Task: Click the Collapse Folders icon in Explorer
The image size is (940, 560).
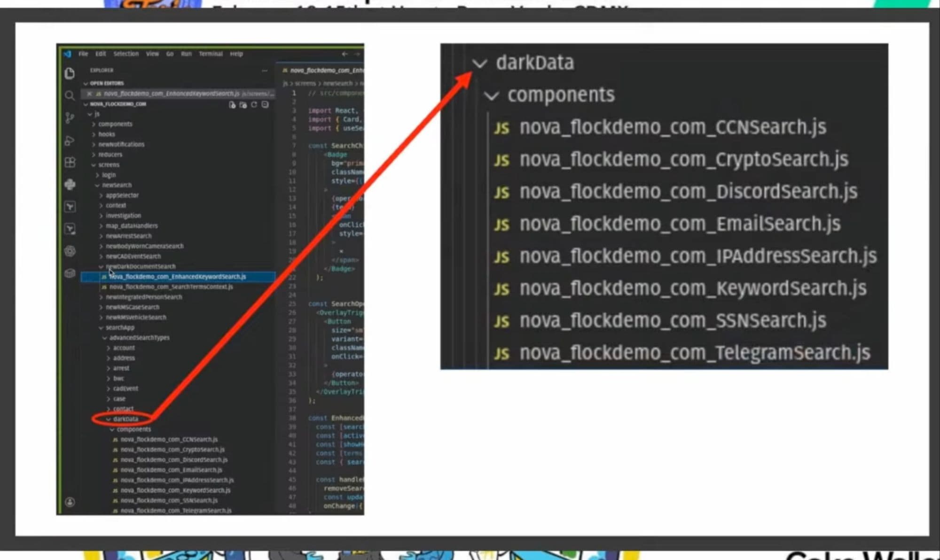Action: pyautogui.click(x=264, y=105)
